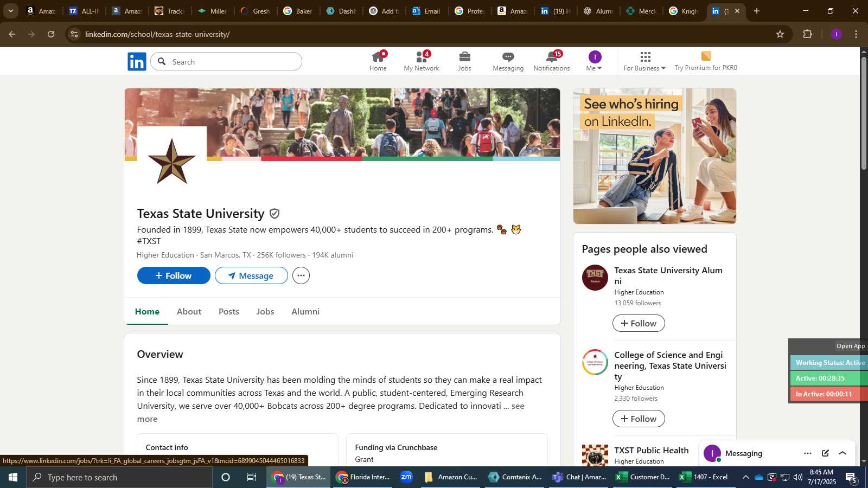Open Notifications bell icon
Image resolution: width=868 pixels, height=488 pixels.
pyautogui.click(x=552, y=61)
